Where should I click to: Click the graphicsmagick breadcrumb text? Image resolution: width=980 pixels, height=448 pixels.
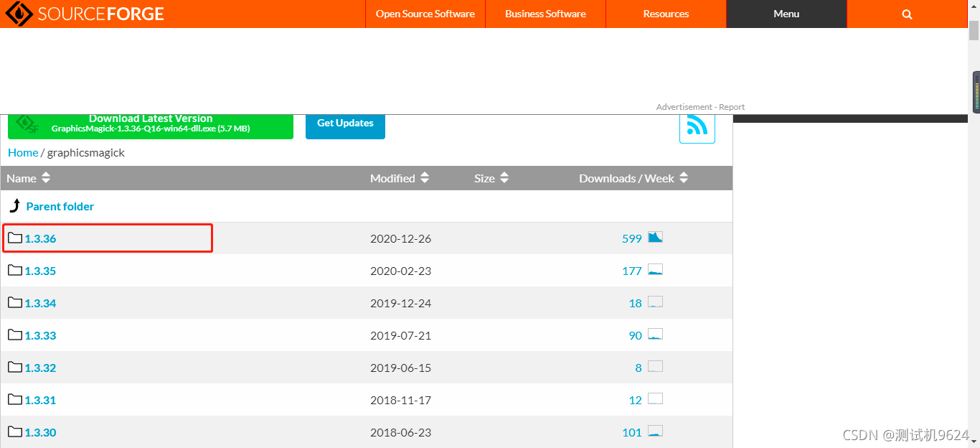coord(86,152)
